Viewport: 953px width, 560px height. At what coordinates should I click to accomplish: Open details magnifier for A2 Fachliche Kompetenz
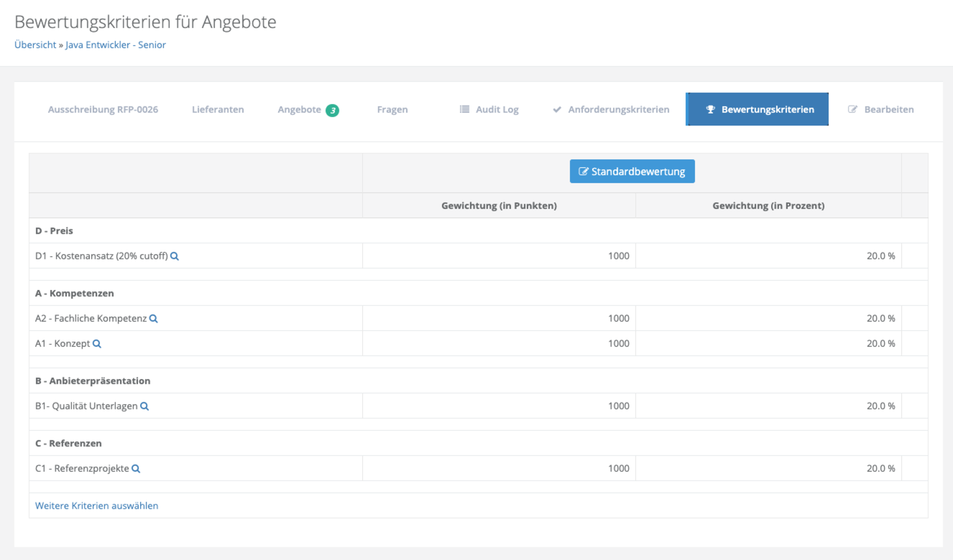154,318
